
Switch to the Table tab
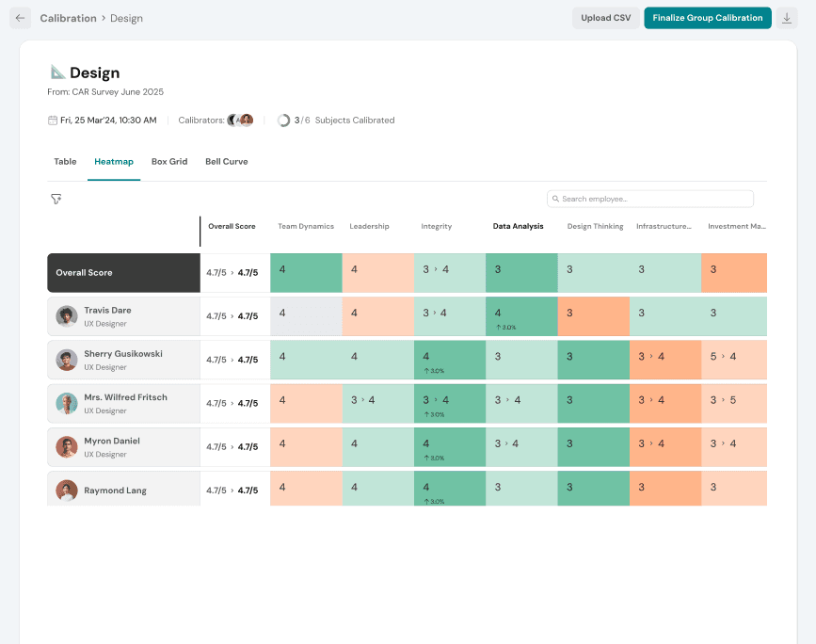pyautogui.click(x=65, y=161)
